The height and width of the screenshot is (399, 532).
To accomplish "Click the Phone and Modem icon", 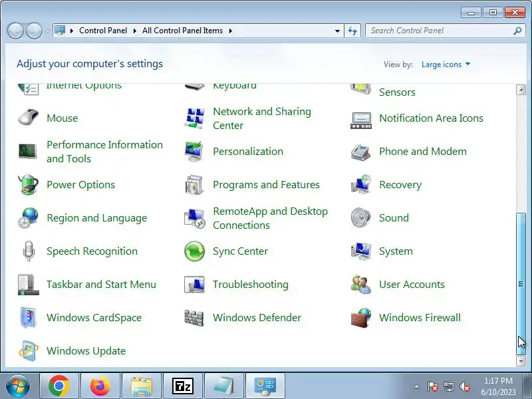I will (360, 152).
